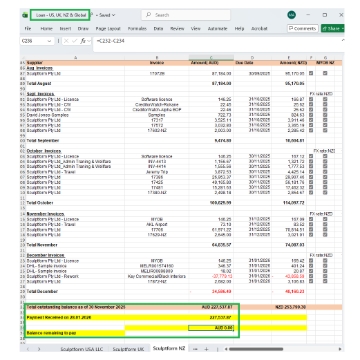Open Insert Function fx icon
Image resolution: width=360 pixels, height=360 pixels.
(x=83, y=41)
